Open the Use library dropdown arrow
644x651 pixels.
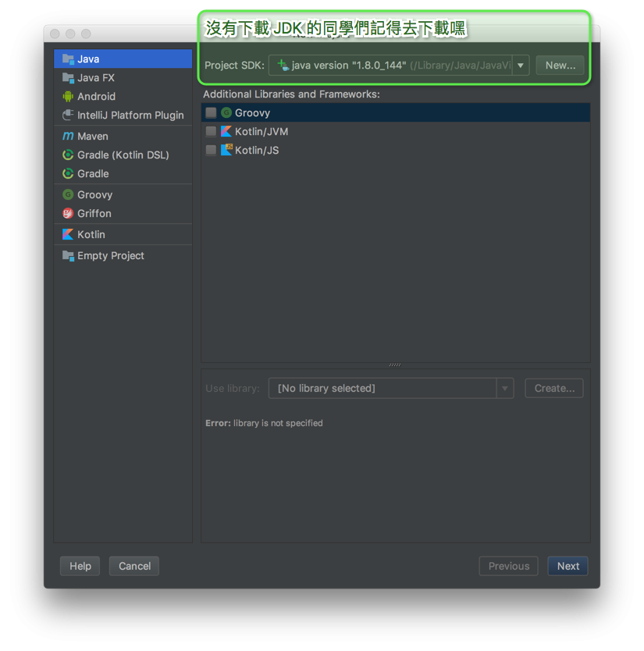coord(505,388)
